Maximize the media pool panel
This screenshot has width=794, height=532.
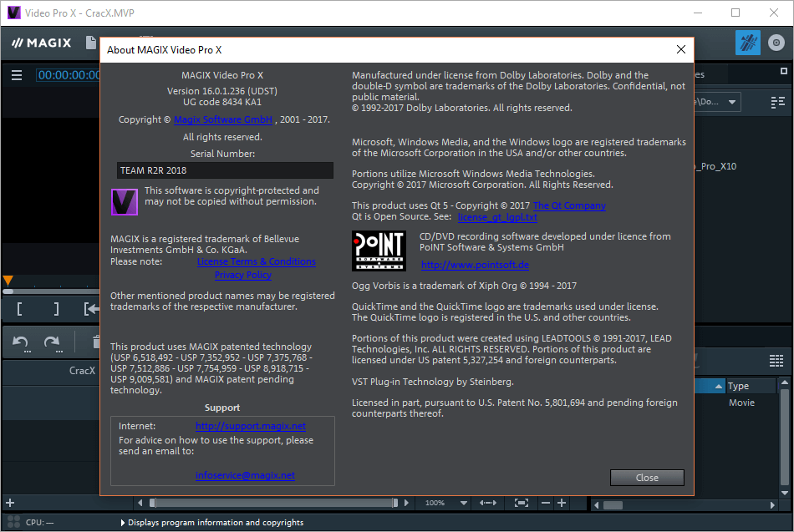783,71
